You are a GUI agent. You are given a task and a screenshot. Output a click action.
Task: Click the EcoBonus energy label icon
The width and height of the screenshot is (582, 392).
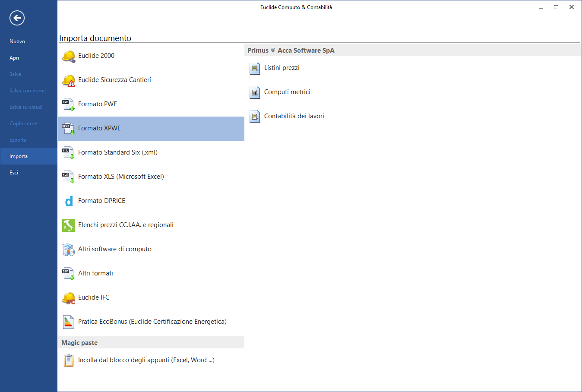pyautogui.click(x=68, y=322)
